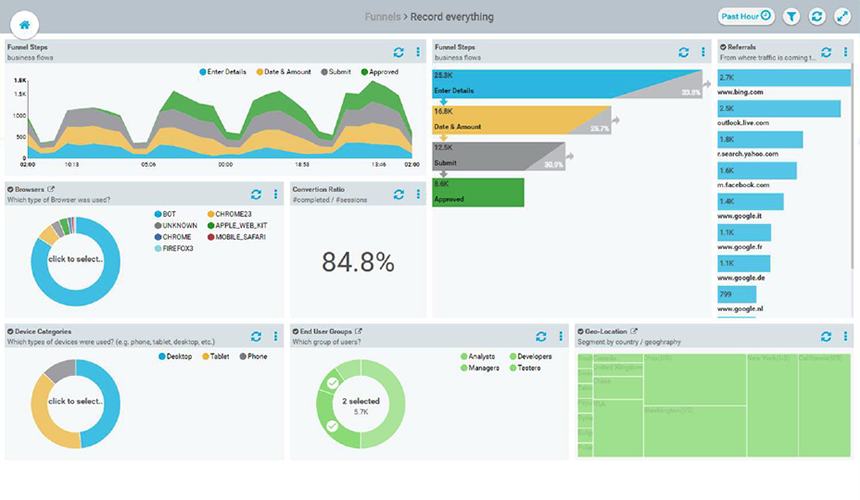Viewport: 860px width, 500px height.
Task: Open the Geo-Location external link icon
Action: coord(634,331)
